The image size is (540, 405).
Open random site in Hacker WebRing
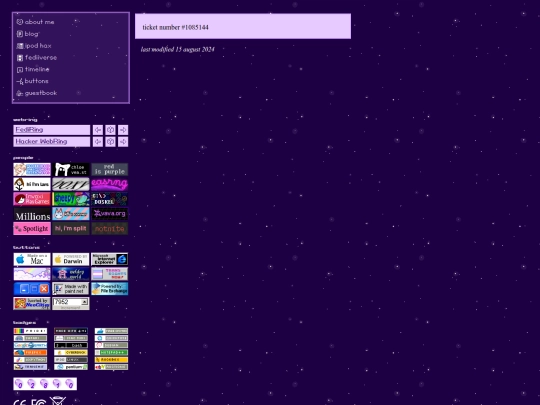pos(110,142)
